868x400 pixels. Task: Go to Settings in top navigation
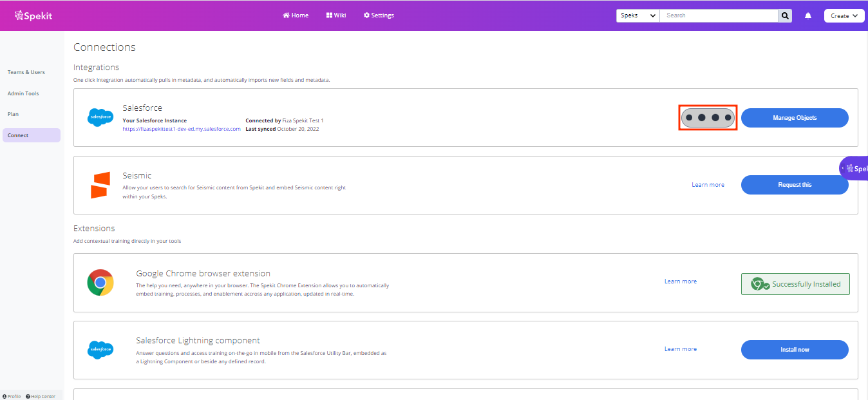379,15
